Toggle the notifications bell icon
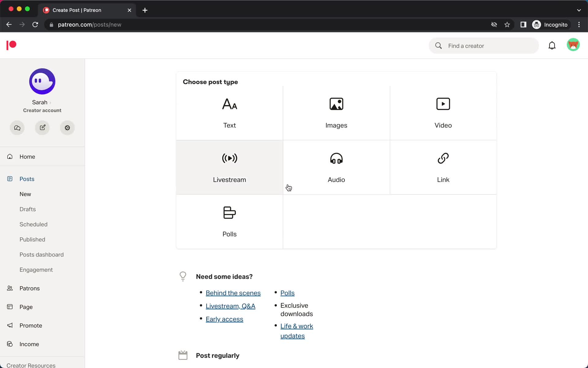The height and width of the screenshot is (368, 588). click(x=552, y=45)
